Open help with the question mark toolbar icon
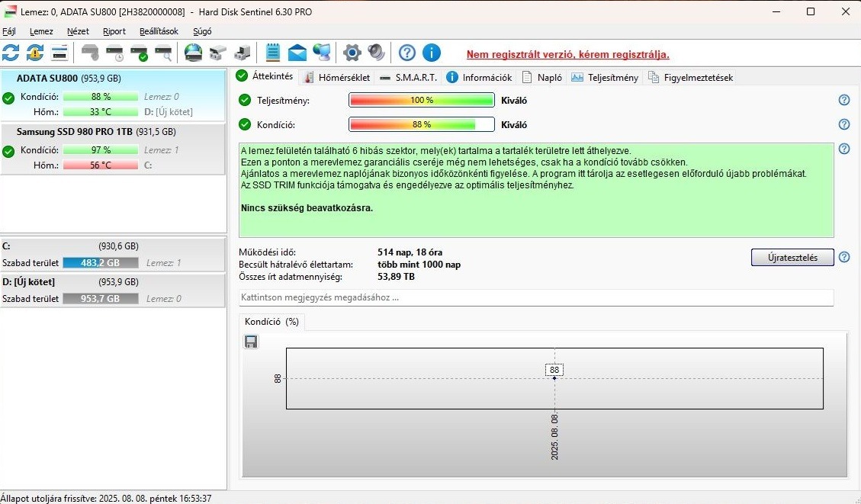The height and width of the screenshot is (504, 861). pos(407,53)
